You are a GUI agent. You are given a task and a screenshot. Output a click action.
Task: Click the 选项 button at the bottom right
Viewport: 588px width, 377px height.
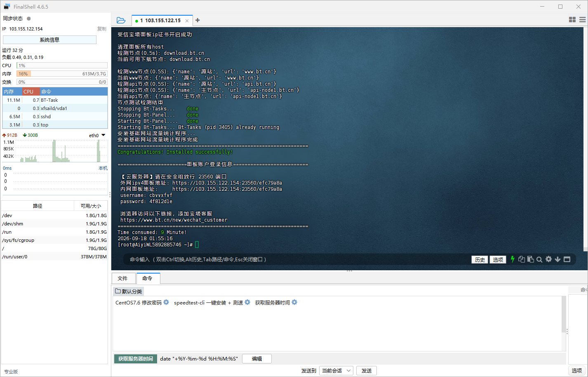click(x=577, y=370)
